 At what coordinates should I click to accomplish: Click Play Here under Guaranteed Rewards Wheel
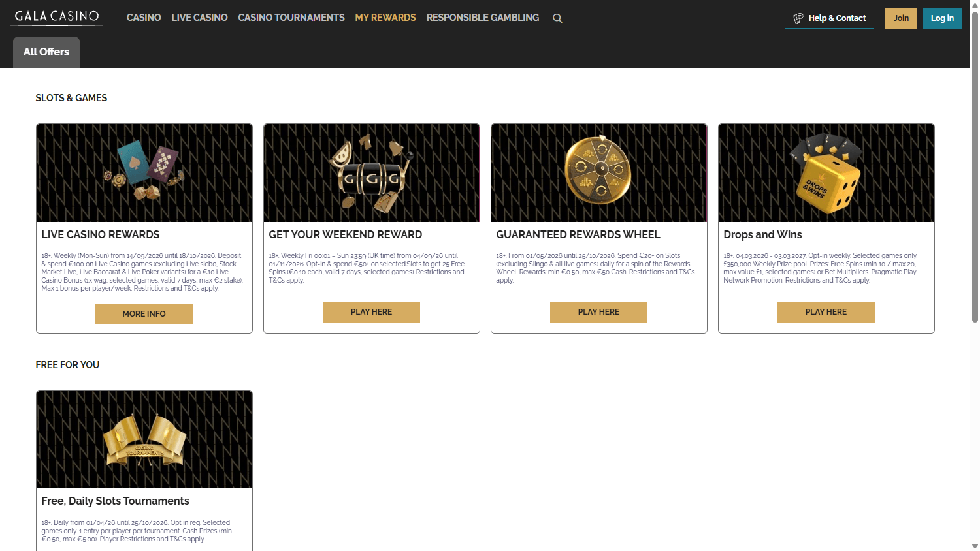598,312
